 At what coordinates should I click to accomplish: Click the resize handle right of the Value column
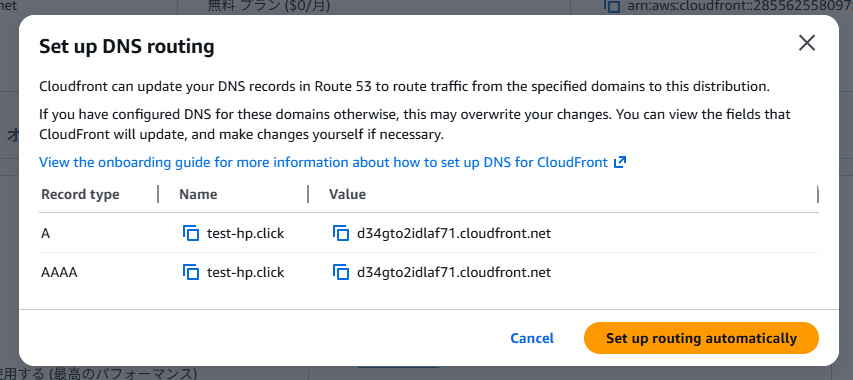818,194
